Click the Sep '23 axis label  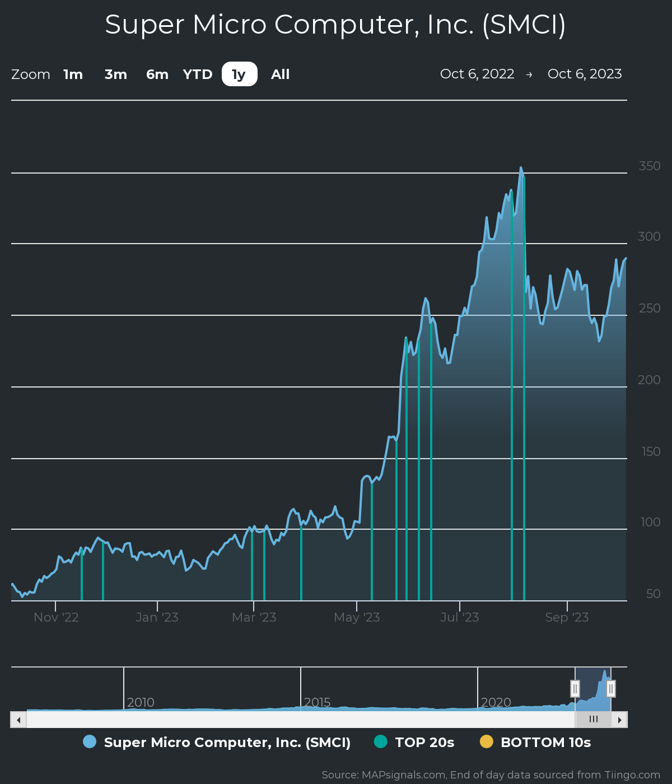tap(567, 617)
